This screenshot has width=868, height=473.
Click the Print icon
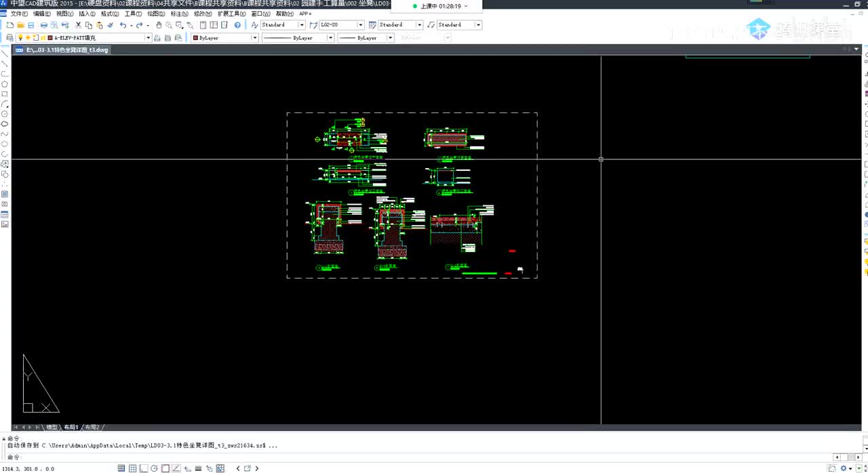pos(43,25)
